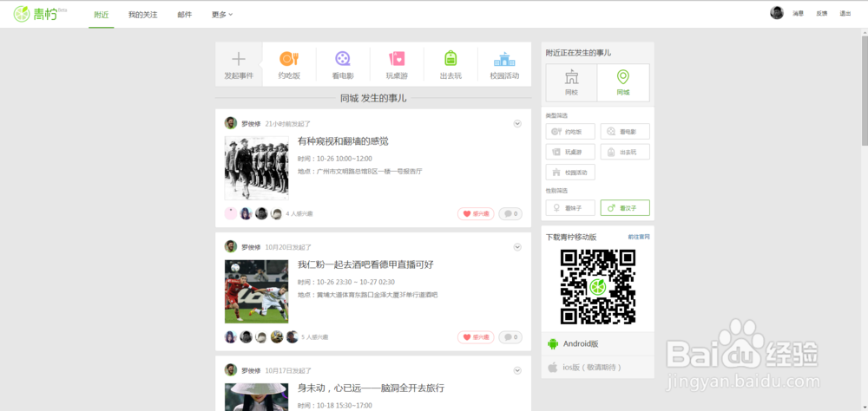Screen dimensions: 868x411
Task: Click 退出 to log out
Action: click(x=845, y=13)
